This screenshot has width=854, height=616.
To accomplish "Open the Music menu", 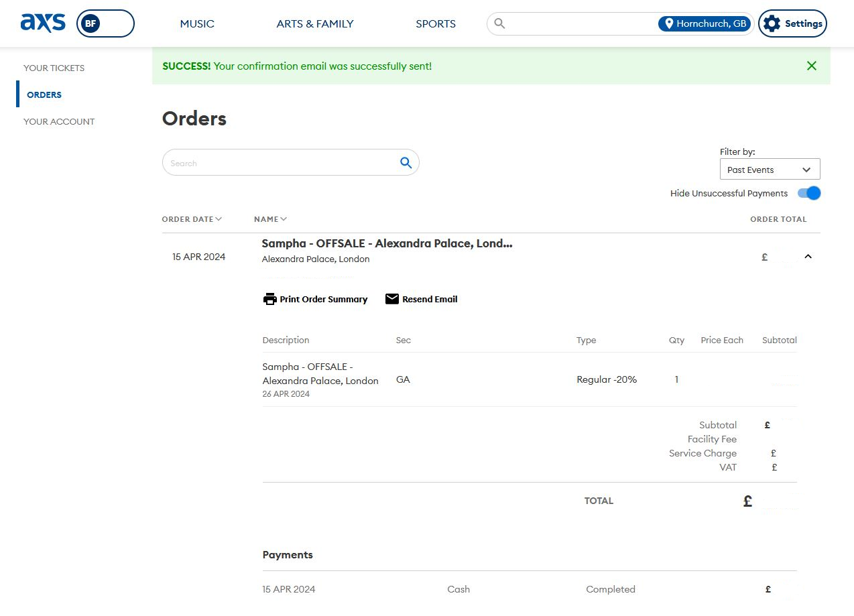I will pos(197,23).
